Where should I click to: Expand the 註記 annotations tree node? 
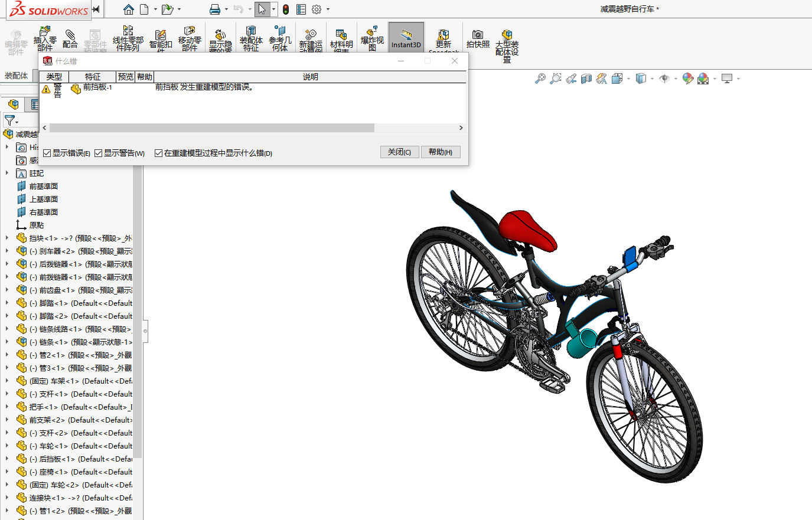click(x=7, y=173)
